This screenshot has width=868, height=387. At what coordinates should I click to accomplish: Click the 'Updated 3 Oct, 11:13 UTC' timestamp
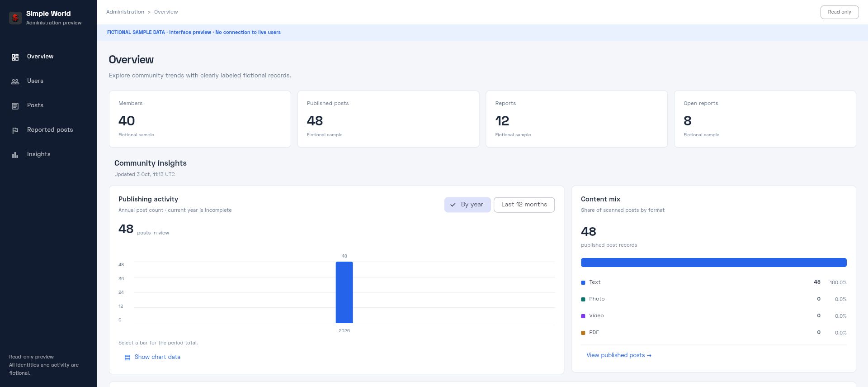click(145, 175)
